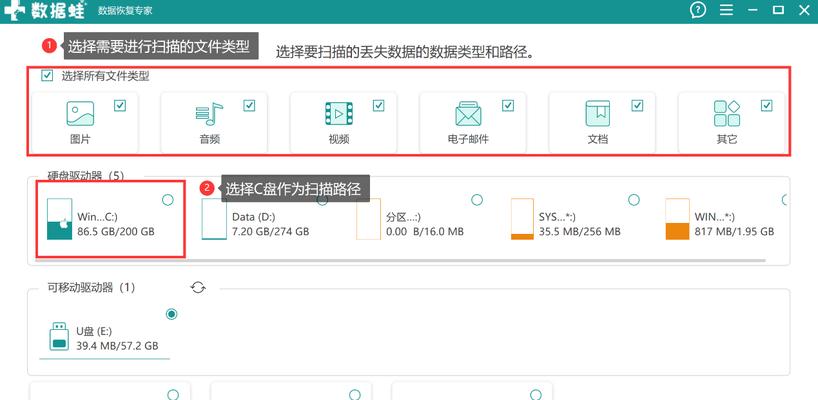Click the 7.20 GB/274 GB text
The height and width of the screenshot is (400, 818).
(x=270, y=231)
